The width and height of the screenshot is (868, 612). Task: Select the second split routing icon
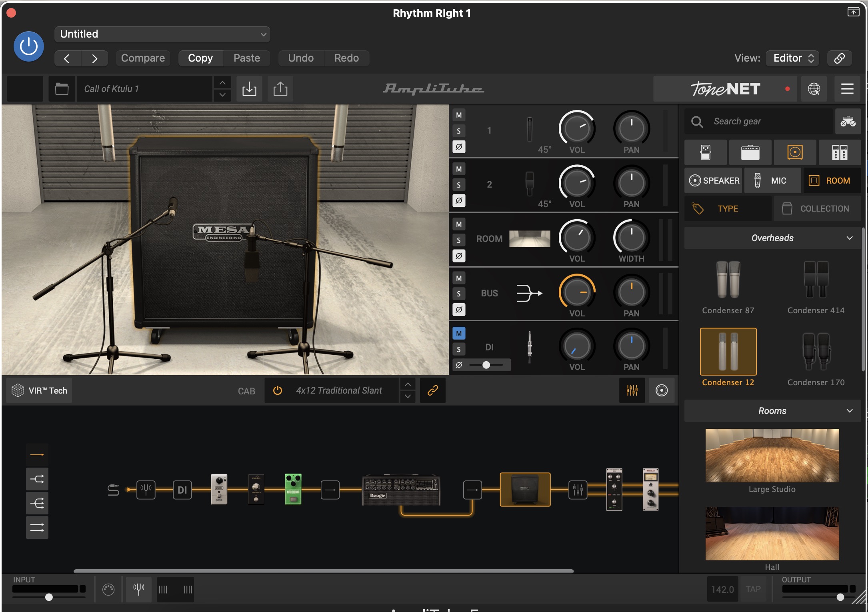point(37,479)
